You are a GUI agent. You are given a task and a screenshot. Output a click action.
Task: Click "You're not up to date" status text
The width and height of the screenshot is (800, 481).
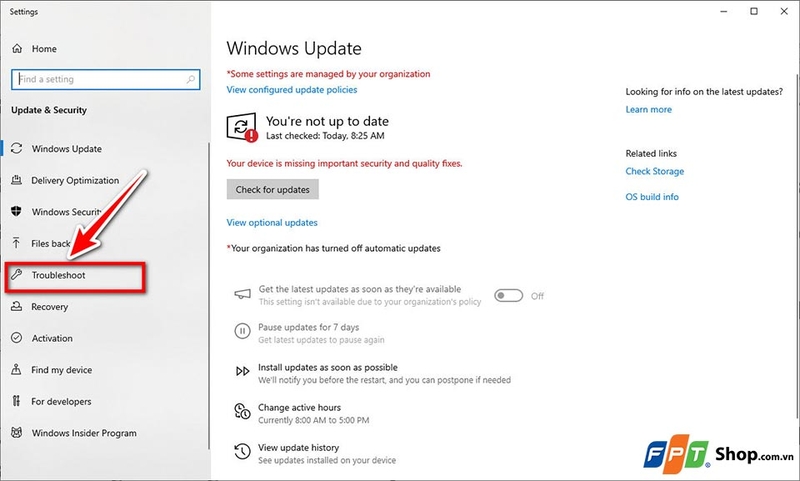(x=327, y=121)
